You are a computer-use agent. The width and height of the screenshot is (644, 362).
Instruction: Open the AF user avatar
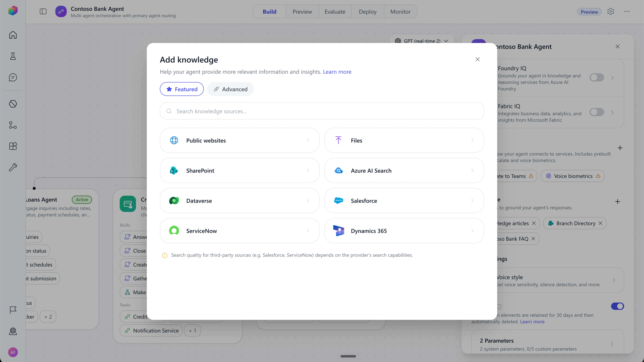(13, 352)
